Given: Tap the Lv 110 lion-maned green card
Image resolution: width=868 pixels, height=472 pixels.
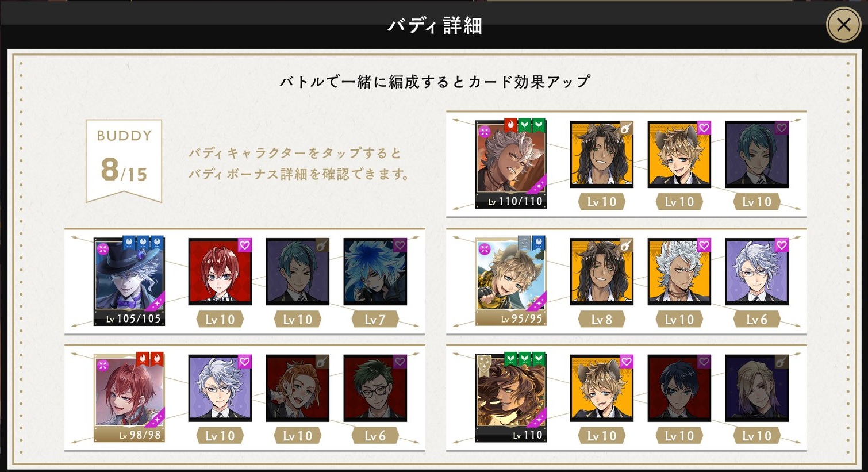Looking at the screenshot, I should tap(510, 397).
